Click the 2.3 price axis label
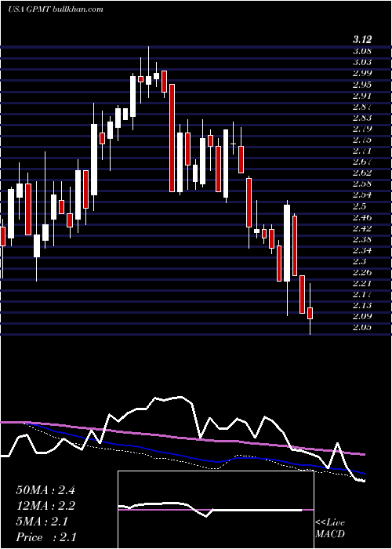Viewport: 392px width, 549px height. point(360,261)
